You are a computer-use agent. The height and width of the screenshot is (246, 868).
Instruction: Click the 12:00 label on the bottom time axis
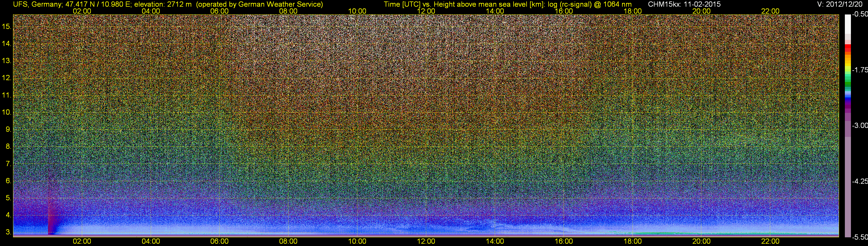(426, 241)
